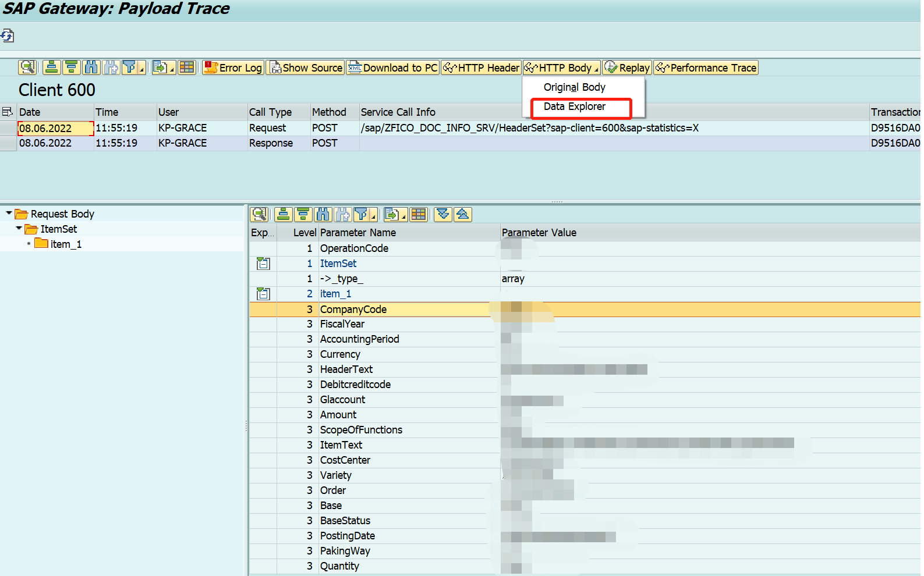Collapse ItemSet row using its Exp. icon
924x576 pixels.
[263, 264]
